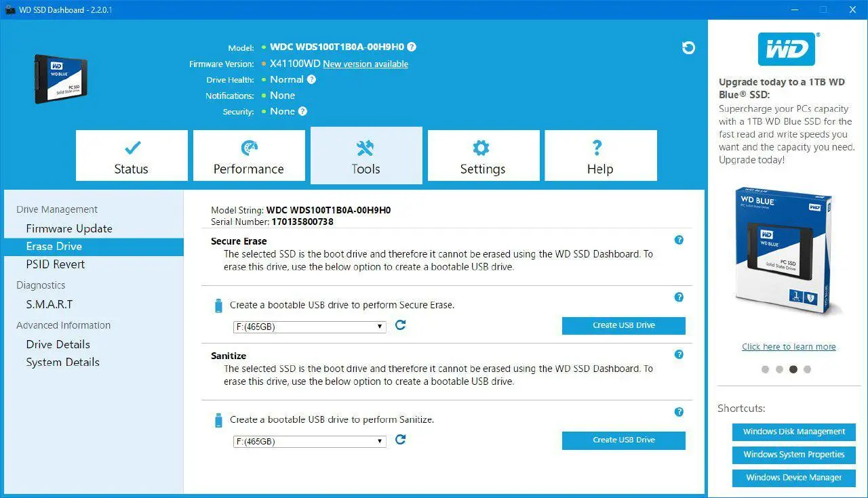This screenshot has width=868, height=498.
Task: Click help icon for Sanitize USB creation
Action: pos(679,411)
